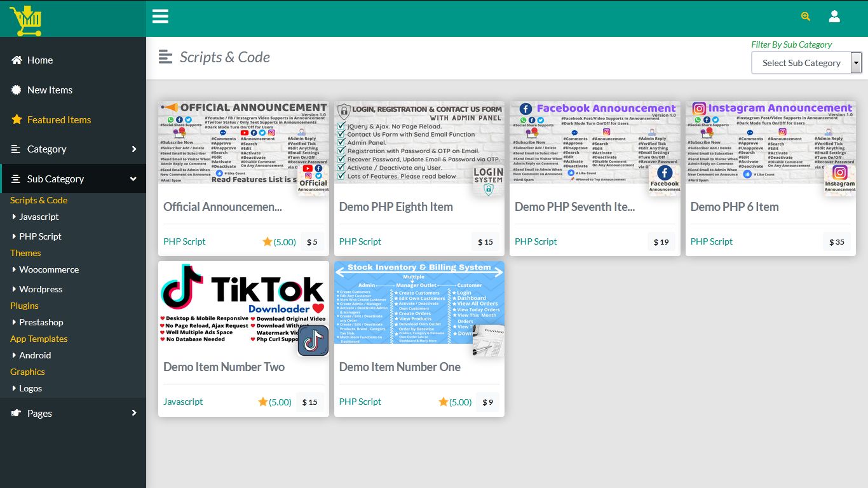This screenshot has height=488, width=868.
Task: Open the Demo PHP Seventh Item title
Action: pos(574,207)
